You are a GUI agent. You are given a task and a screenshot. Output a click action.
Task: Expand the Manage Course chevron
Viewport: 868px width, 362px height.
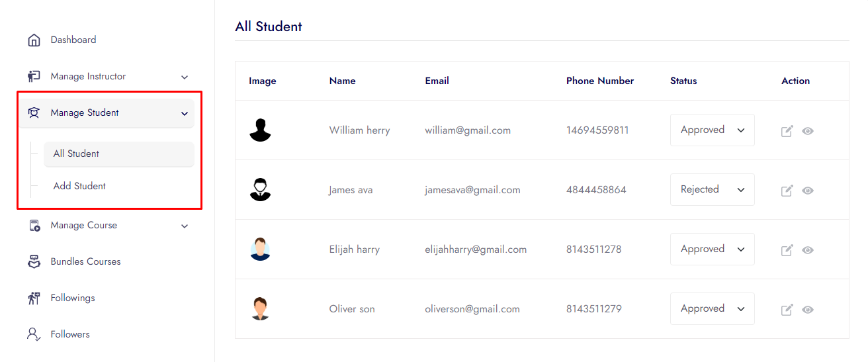click(185, 226)
